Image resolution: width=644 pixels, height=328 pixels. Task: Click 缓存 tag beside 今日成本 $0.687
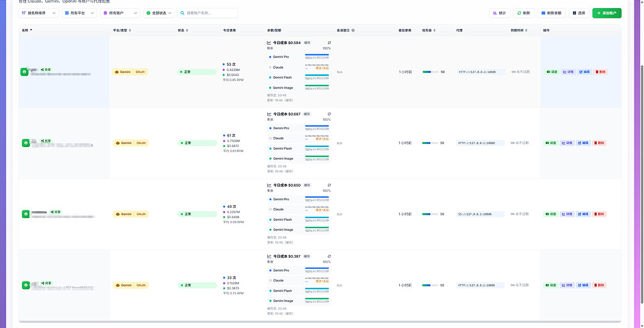(x=307, y=114)
